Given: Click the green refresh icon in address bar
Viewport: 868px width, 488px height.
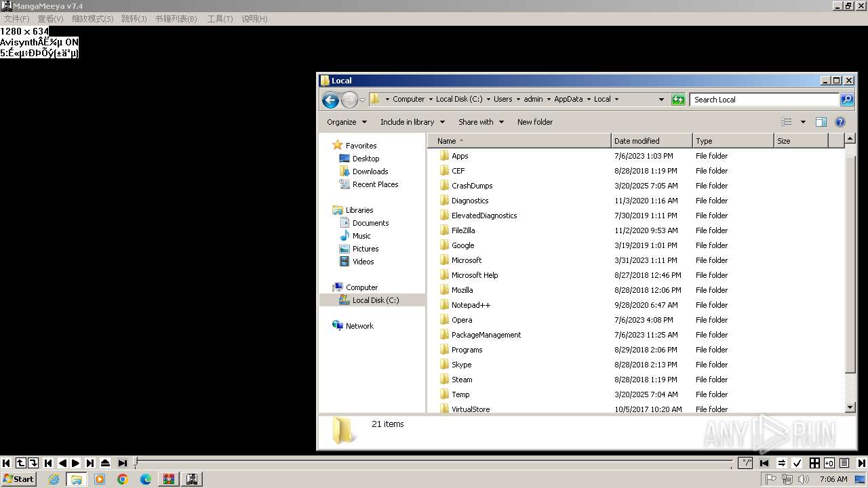Looking at the screenshot, I should 678,100.
